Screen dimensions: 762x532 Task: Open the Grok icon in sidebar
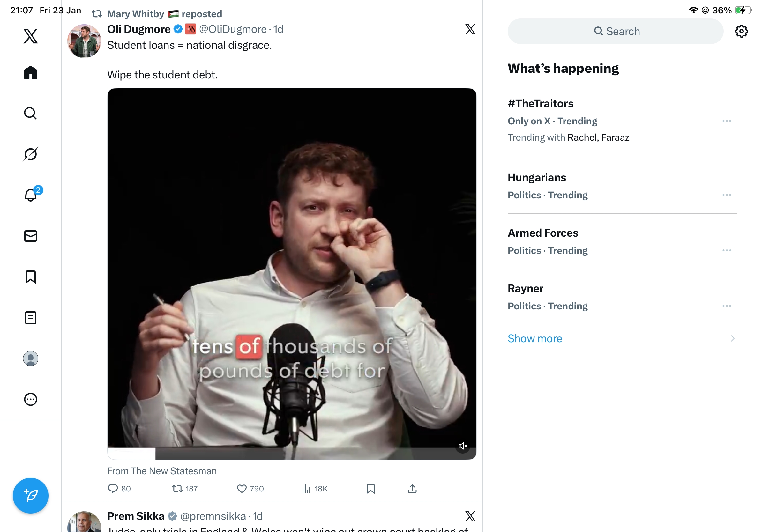point(31,154)
